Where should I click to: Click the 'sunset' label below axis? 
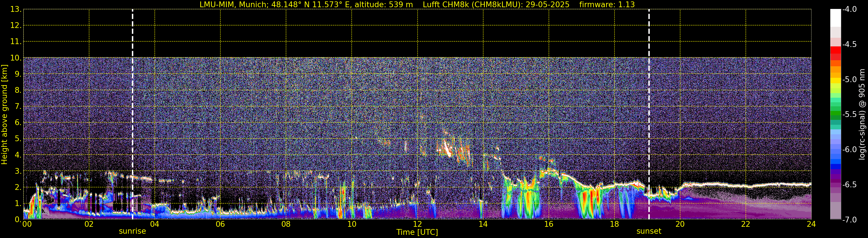click(x=649, y=231)
